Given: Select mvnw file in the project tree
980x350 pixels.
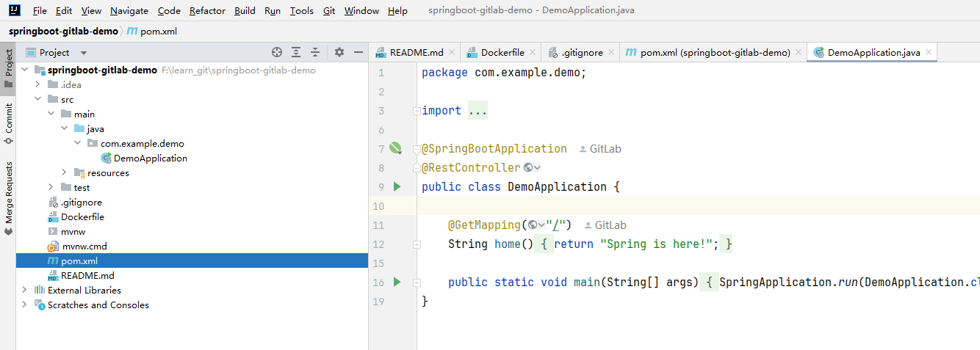Looking at the screenshot, I should [73, 232].
